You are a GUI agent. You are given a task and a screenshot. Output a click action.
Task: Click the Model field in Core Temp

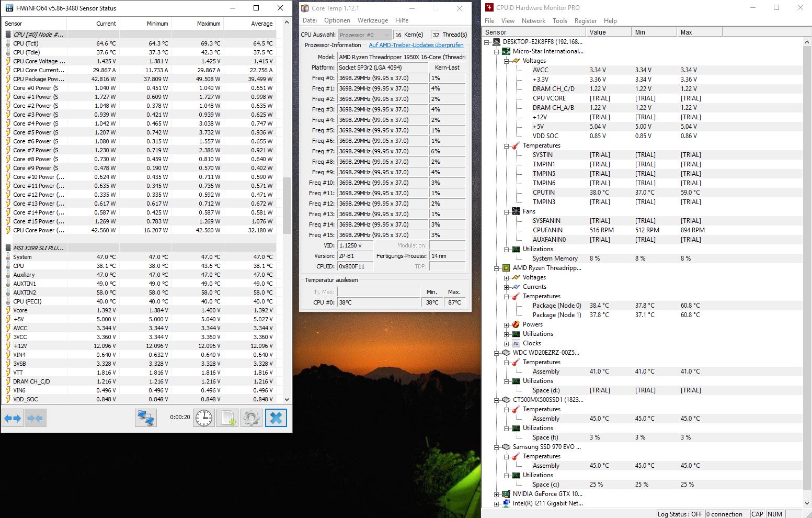401,57
